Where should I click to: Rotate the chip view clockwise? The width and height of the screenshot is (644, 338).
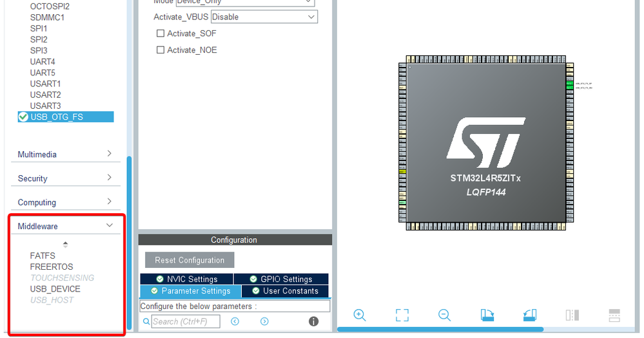487,315
